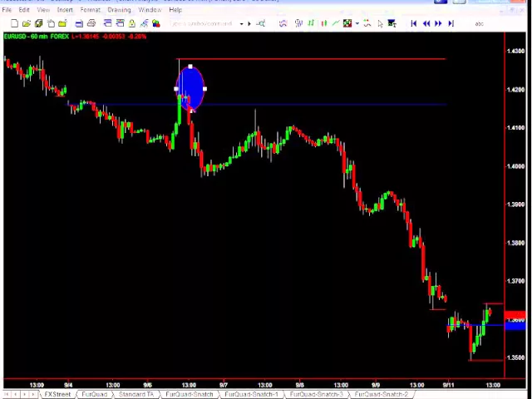Click the ellipse top resize handle

[x=190, y=66]
